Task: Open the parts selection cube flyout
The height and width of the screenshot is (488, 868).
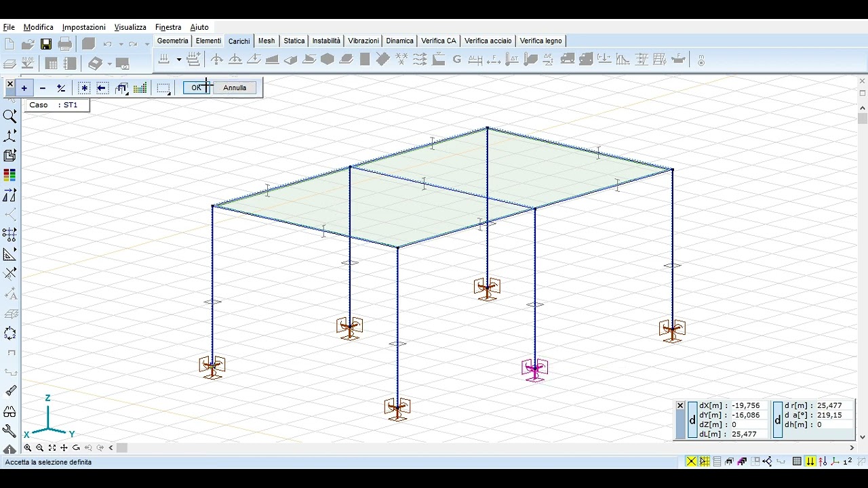Action: click(122, 88)
